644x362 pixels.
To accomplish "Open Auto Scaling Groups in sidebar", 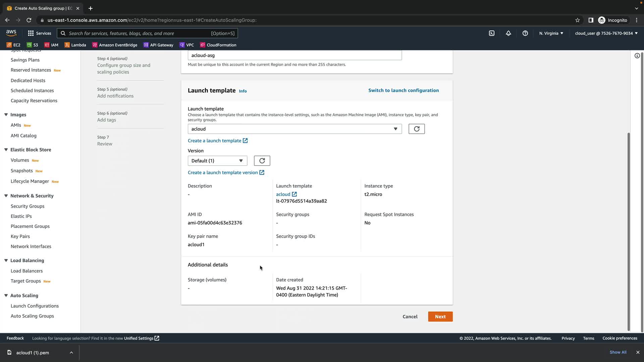I will point(32,316).
